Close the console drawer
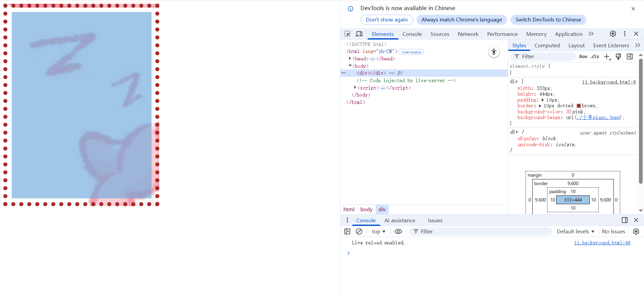This screenshot has width=644, height=295. [x=636, y=220]
